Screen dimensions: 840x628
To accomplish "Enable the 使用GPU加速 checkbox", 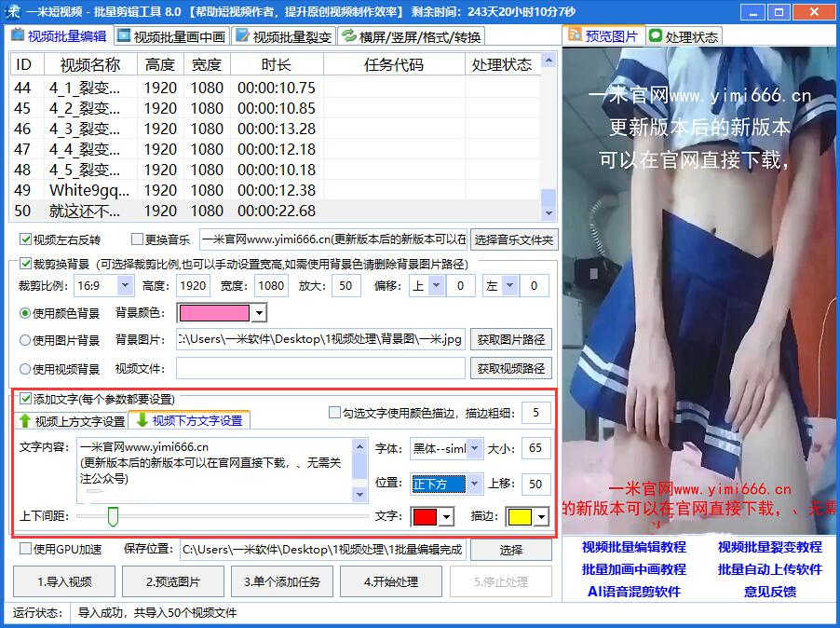I will tap(26, 550).
